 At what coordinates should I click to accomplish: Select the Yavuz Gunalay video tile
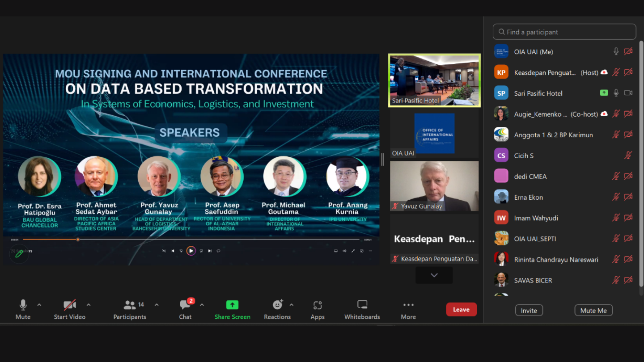tap(434, 186)
